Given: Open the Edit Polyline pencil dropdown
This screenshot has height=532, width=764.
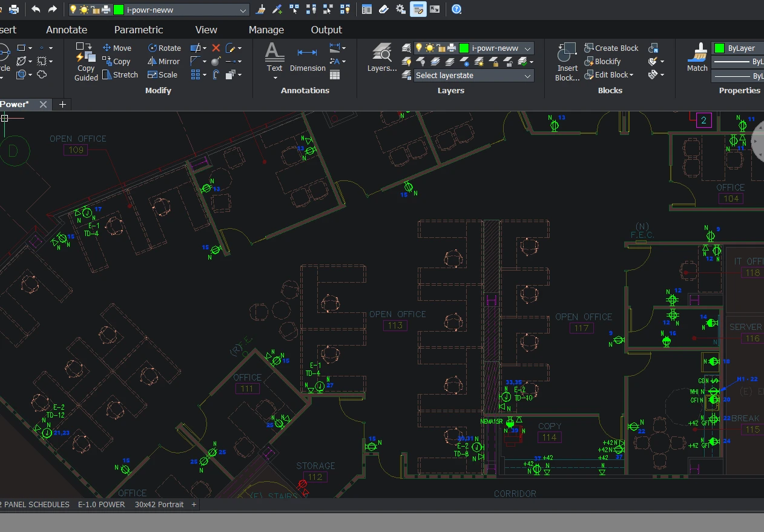Looking at the screenshot, I should [x=240, y=48].
